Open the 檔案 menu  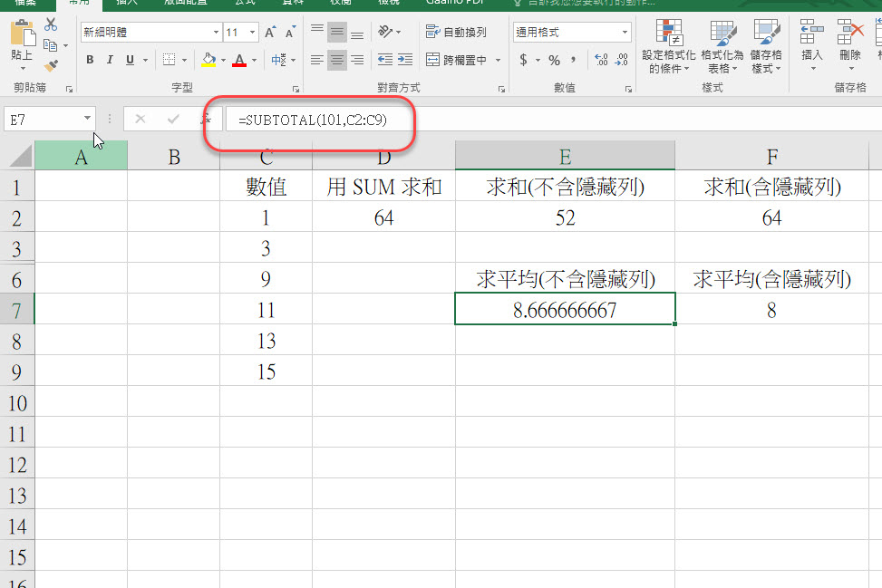(x=25, y=3)
